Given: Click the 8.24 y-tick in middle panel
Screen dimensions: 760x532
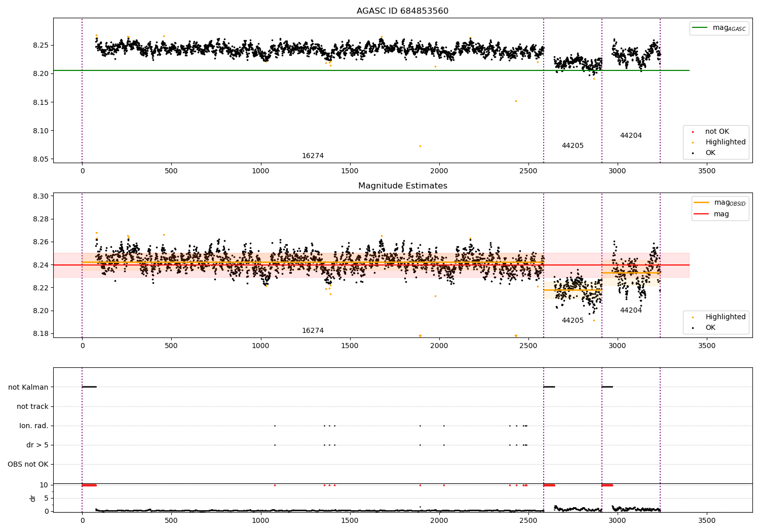Looking at the screenshot, I should pyautogui.click(x=41, y=265).
